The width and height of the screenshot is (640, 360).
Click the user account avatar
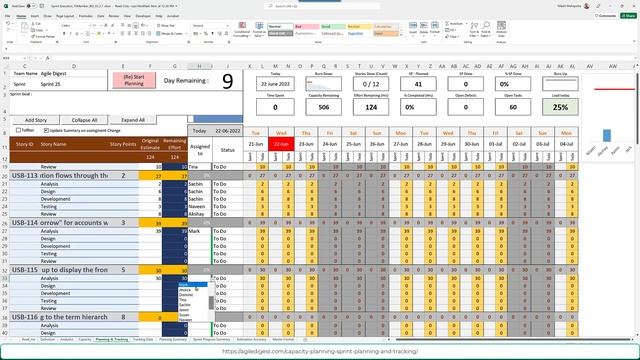coord(587,6)
